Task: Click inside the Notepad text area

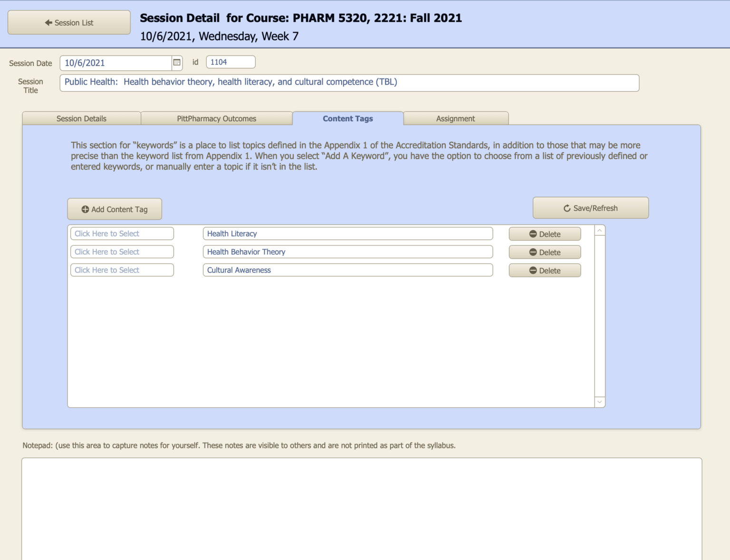Action: click(x=361, y=509)
